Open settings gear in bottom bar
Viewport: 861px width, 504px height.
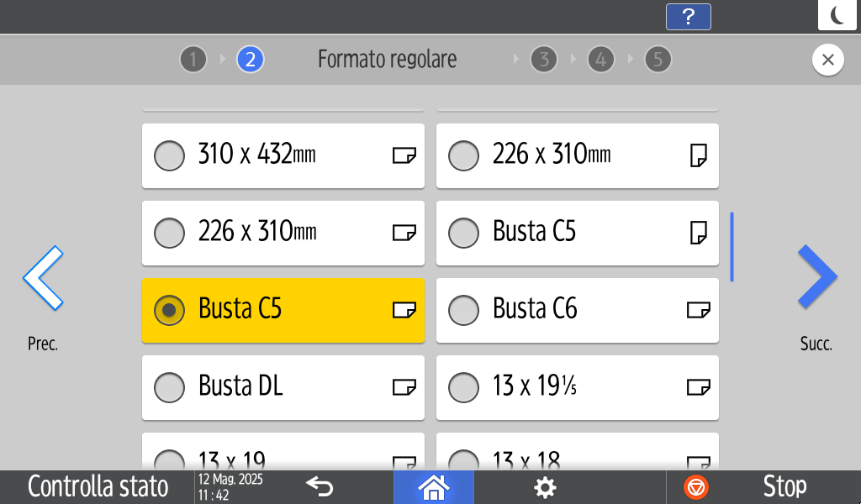coord(545,487)
